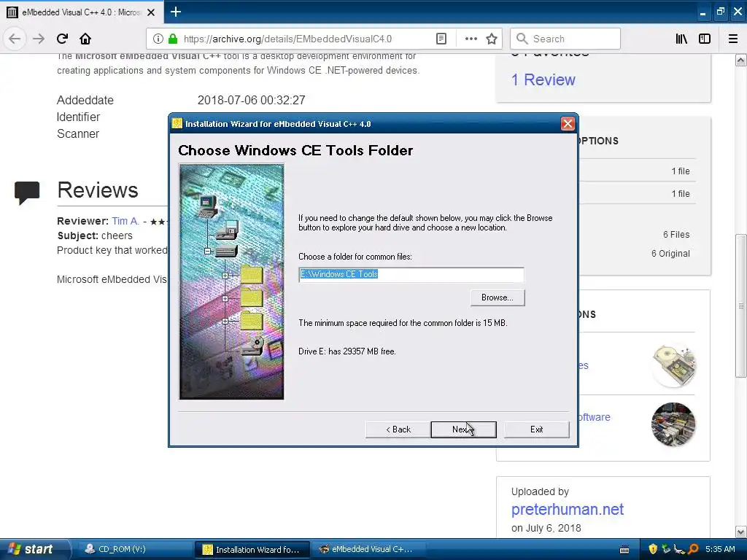Click the browser forward arrow
The width and height of the screenshot is (747, 560).
39,39
